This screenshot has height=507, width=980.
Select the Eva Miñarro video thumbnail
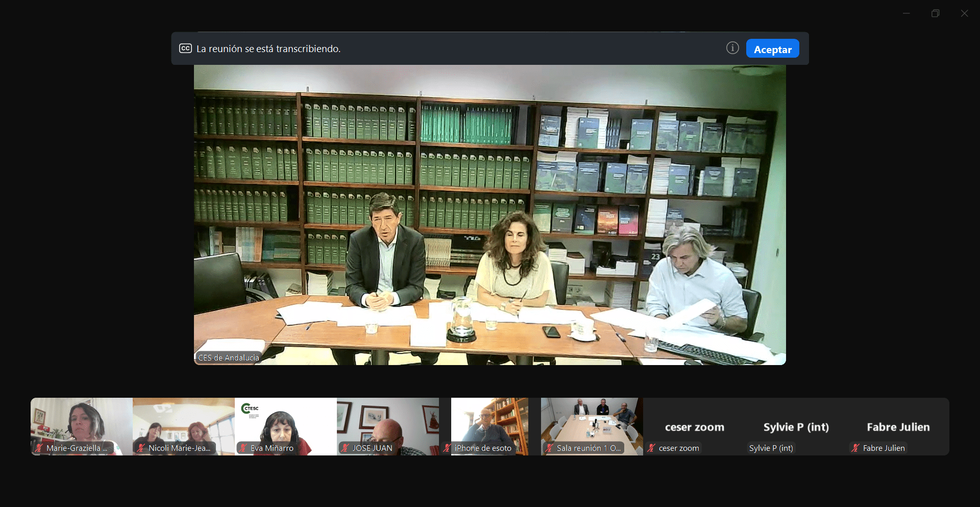click(x=286, y=421)
